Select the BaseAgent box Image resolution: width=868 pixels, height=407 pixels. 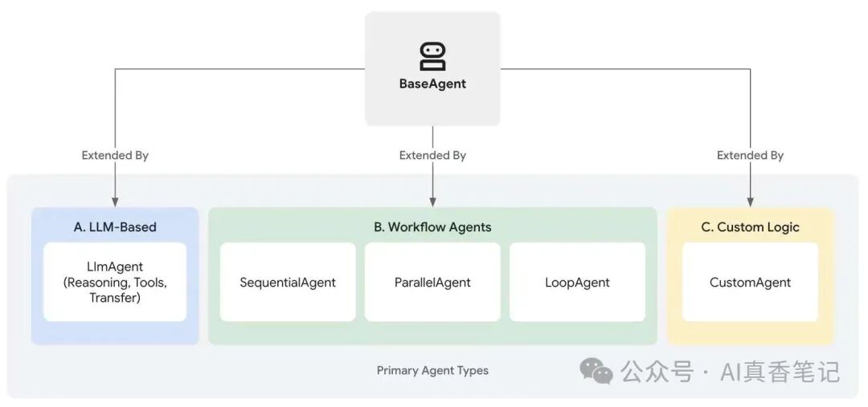click(x=432, y=68)
